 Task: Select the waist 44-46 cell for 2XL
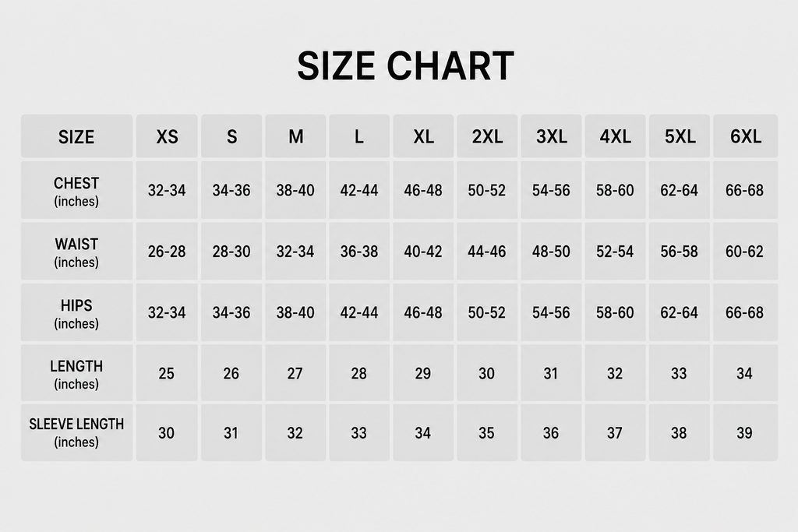click(x=487, y=252)
